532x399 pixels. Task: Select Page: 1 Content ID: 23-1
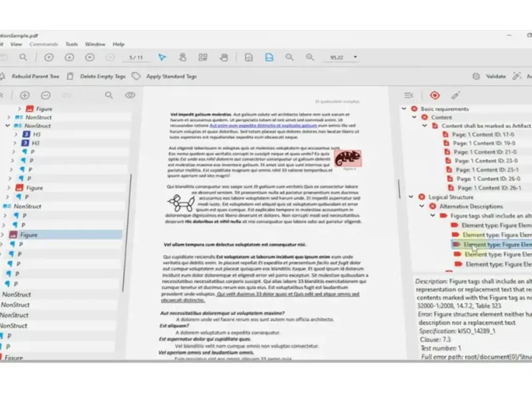tap(487, 170)
